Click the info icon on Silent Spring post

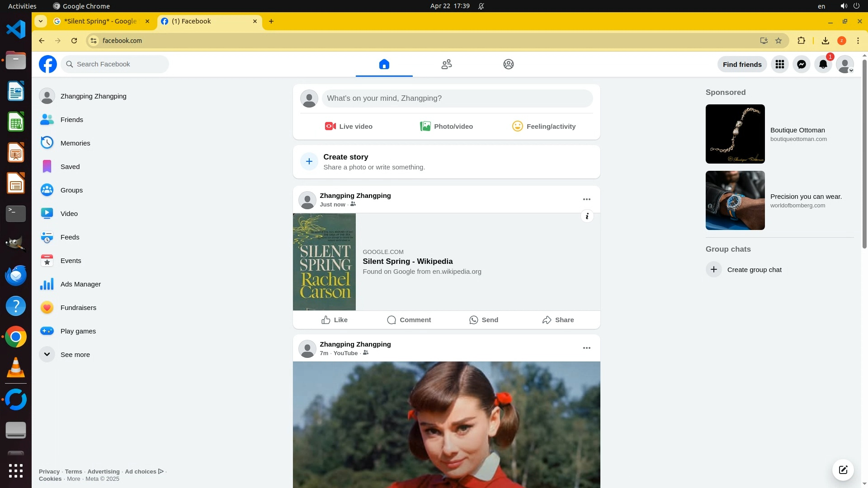click(587, 216)
